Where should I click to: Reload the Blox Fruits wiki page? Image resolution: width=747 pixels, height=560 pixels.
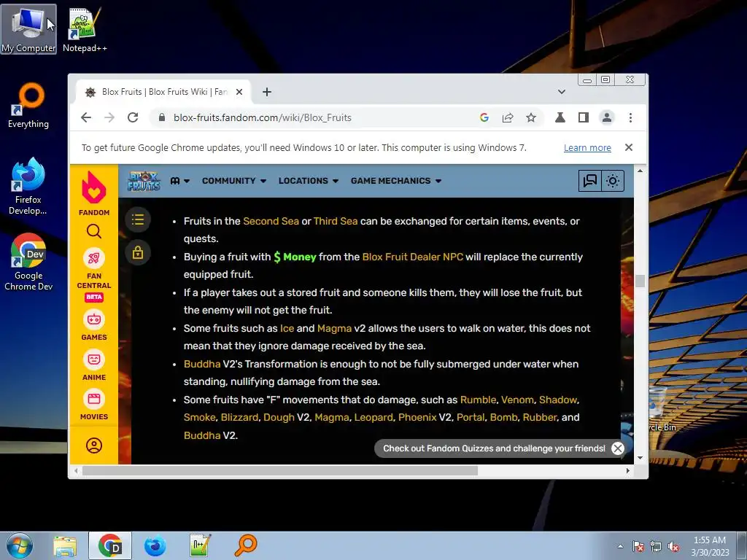(133, 117)
